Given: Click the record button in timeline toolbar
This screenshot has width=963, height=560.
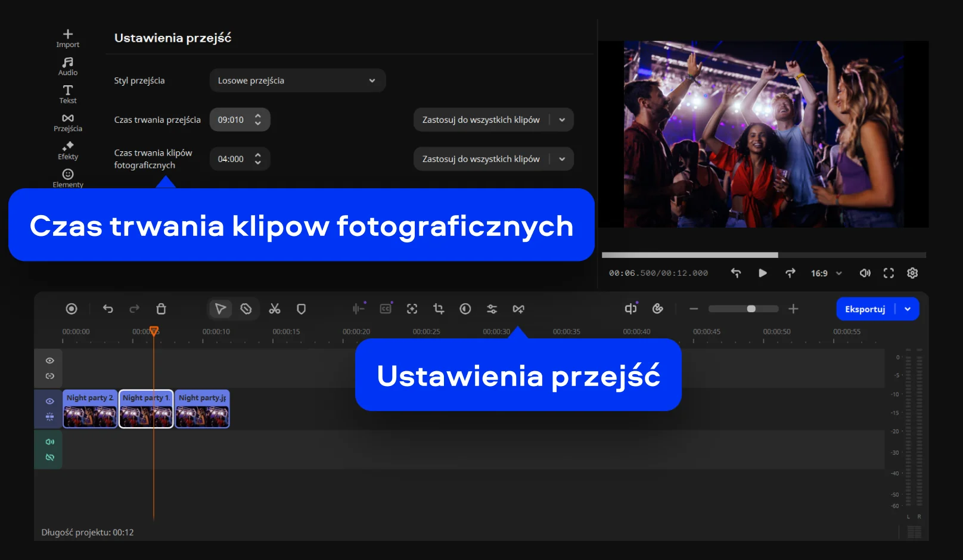Looking at the screenshot, I should pos(72,309).
